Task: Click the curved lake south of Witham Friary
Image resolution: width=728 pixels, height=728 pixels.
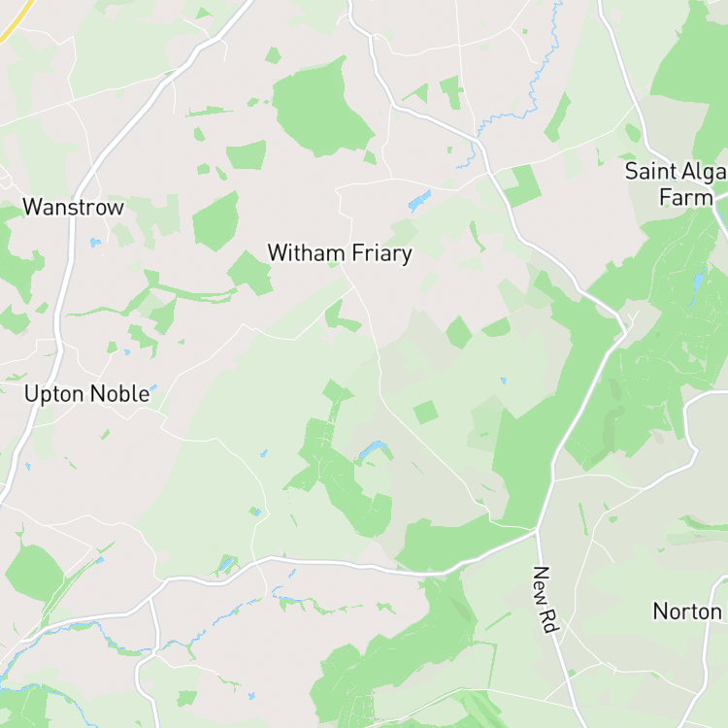Action: (373, 449)
